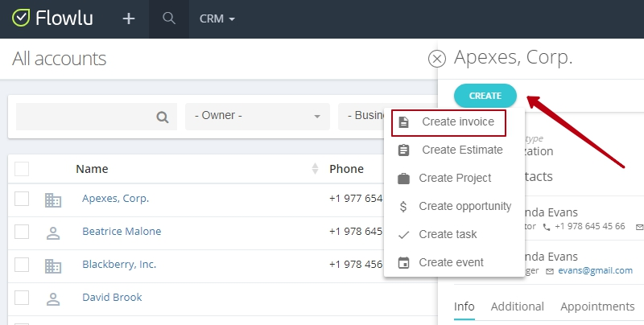Switch to the Additional tab

(518, 306)
